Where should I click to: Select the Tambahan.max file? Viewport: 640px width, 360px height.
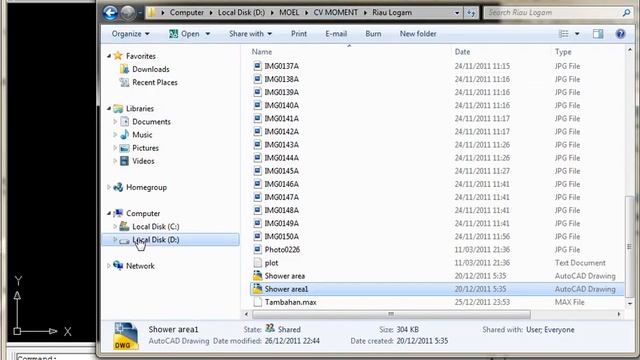[x=291, y=302]
